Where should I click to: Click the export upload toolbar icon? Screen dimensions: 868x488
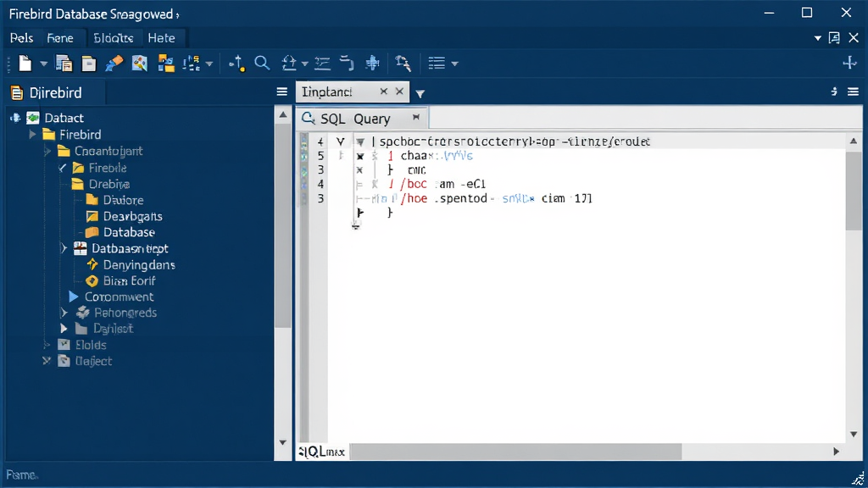(x=289, y=64)
